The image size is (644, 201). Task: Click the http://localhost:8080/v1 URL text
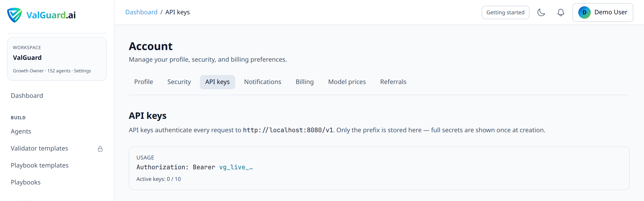click(x=288, y=130)
